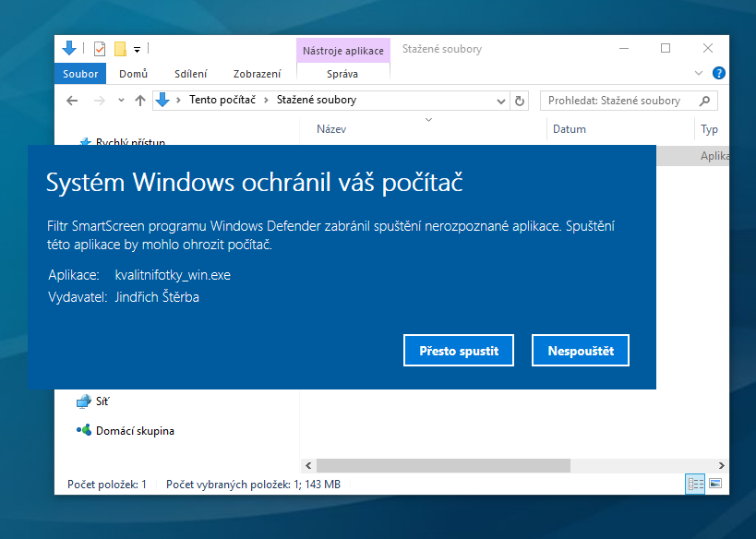This screenshot has width=756, height=539.
Task: Go forward with the right arrow
Action: (x=100, y=101)
